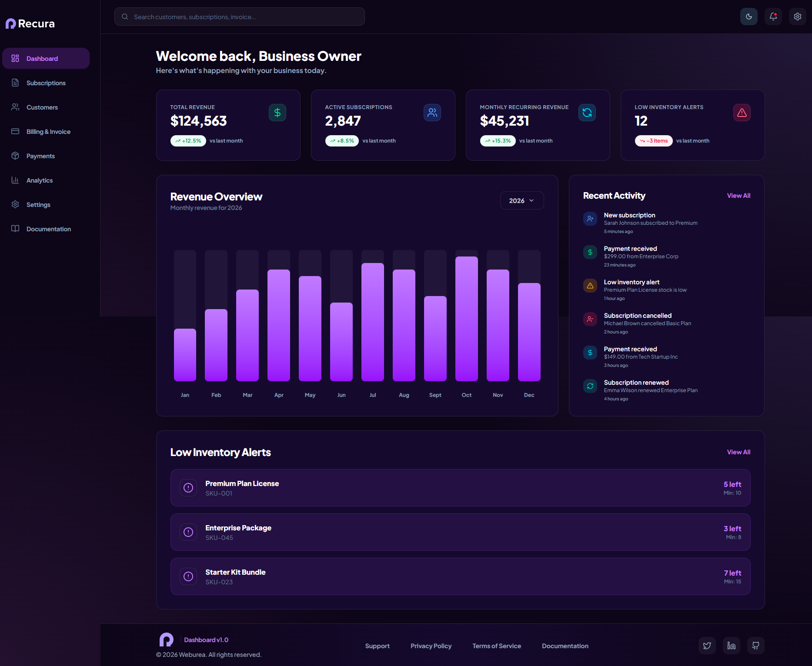812x666 pixels.
Task: Click View All in Low Inventory Alerts
Action: tap(738, 452)
